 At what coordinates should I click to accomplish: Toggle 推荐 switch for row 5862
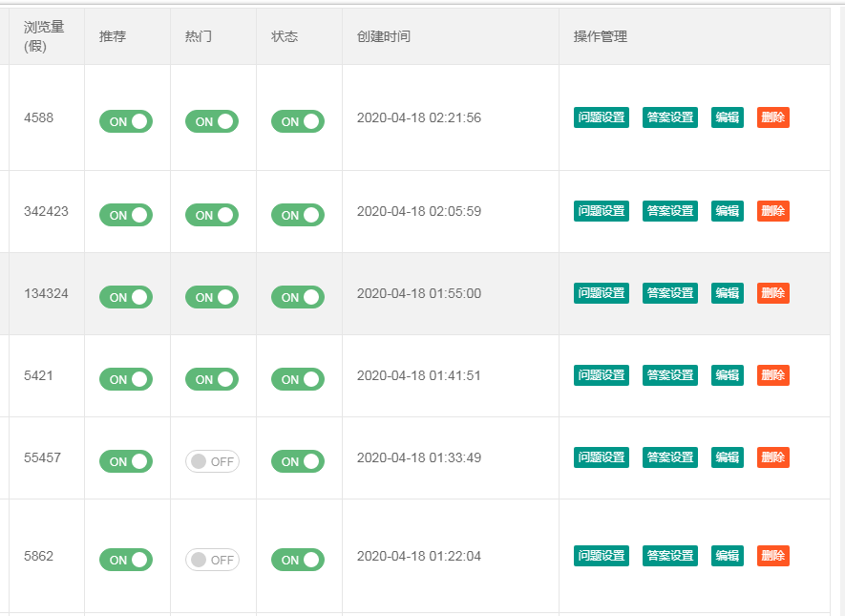tap(126, 560)
